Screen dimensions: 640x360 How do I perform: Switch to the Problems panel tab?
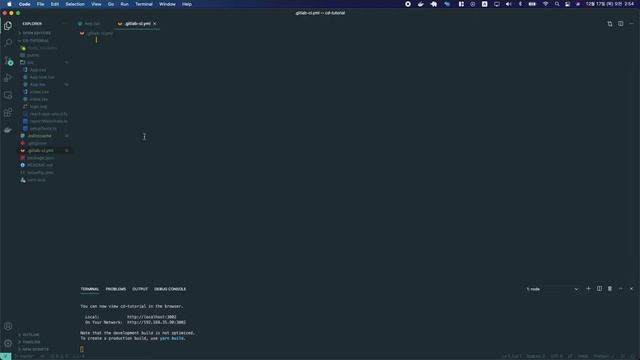[116, 289]
